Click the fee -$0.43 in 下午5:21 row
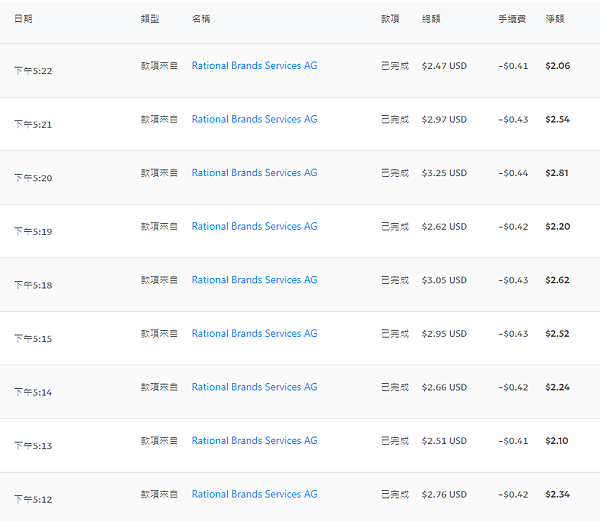The height and width of the screenshot is (521, 600). coord(513,119)
